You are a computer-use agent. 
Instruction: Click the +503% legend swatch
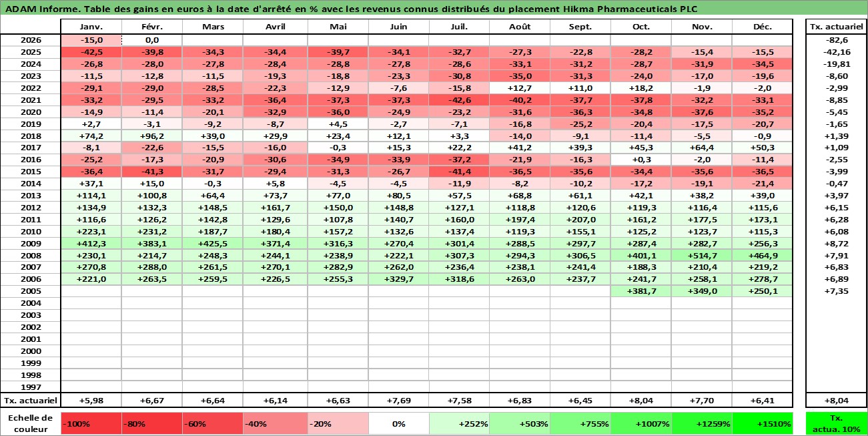point(519,423)
